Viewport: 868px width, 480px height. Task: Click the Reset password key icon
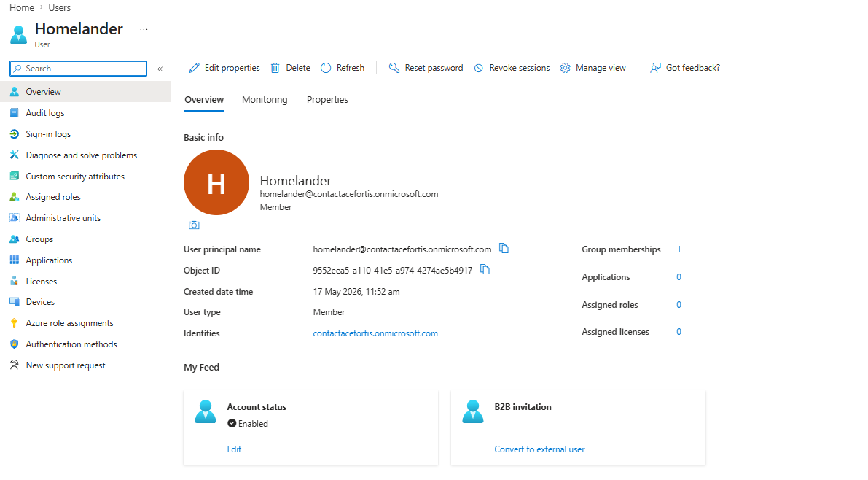(x=394, y=68)
